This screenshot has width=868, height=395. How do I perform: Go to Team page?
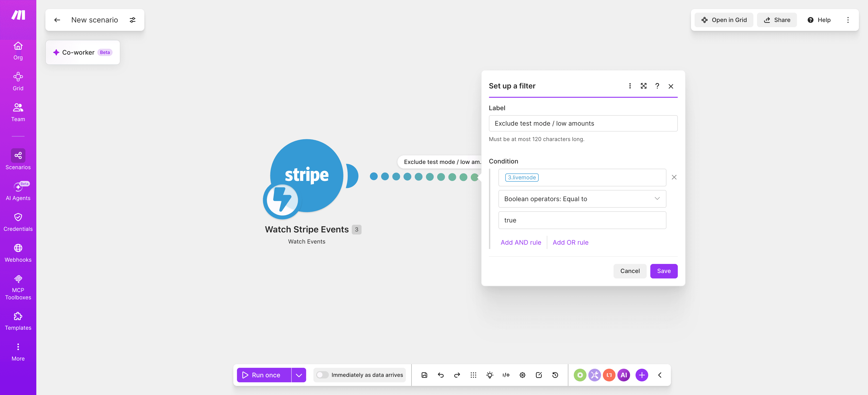point(18,112)
